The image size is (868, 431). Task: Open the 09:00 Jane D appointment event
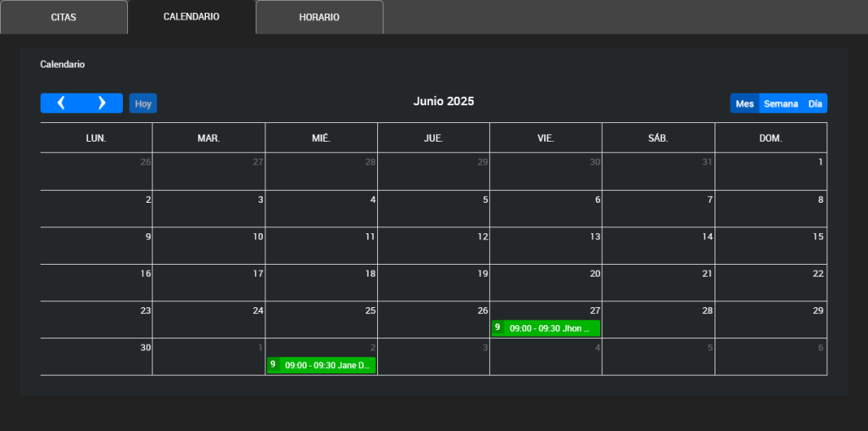click(328, 365)
